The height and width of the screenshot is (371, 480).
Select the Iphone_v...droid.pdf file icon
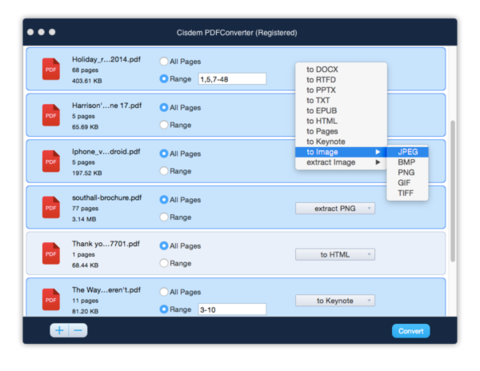51,161
